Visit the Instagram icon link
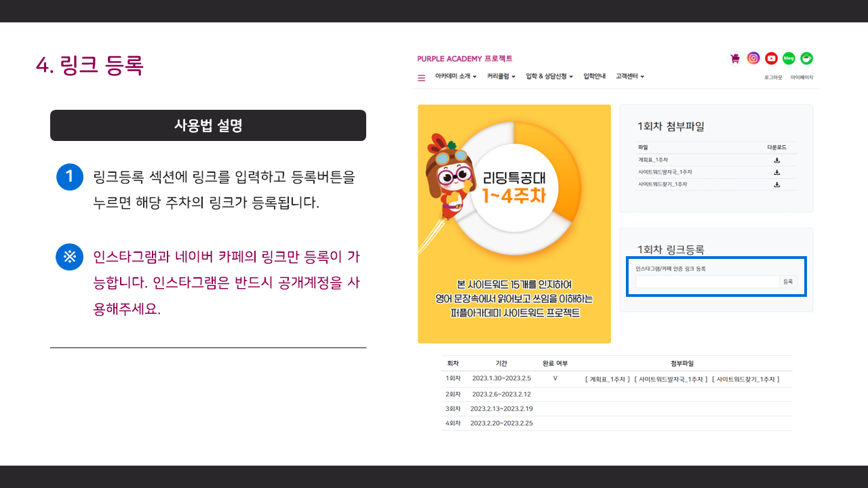This screenshot has height=488, width=868. pos(753,58)
